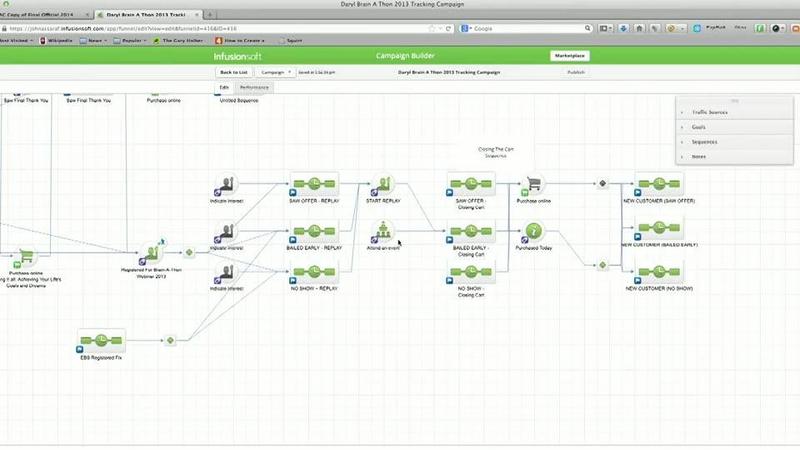Click the Campaign Builder heading
Screen dimensions: 800x450
(x=405, y=56)
